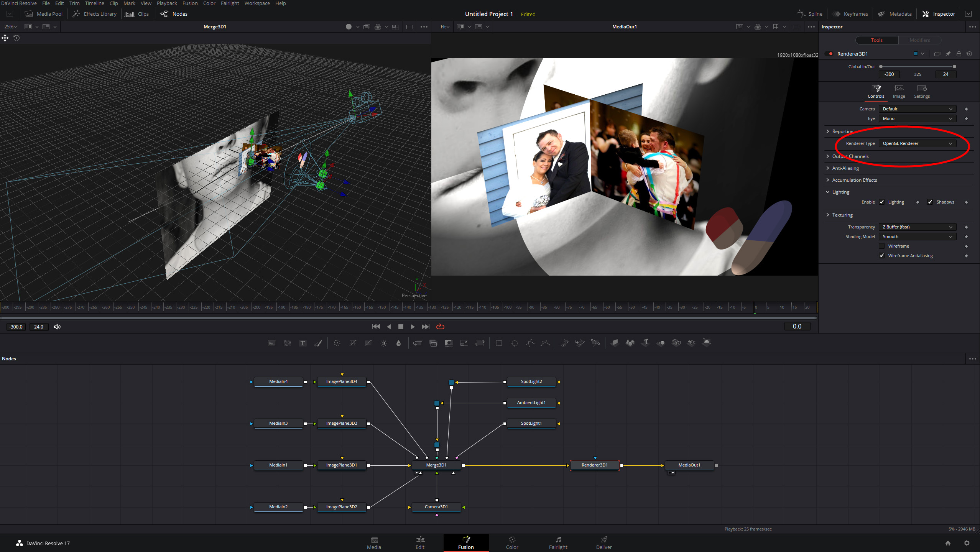The image size is (980, 552).
Task: Uncheck the Shadows checkbox
Action: coord(930,202)
